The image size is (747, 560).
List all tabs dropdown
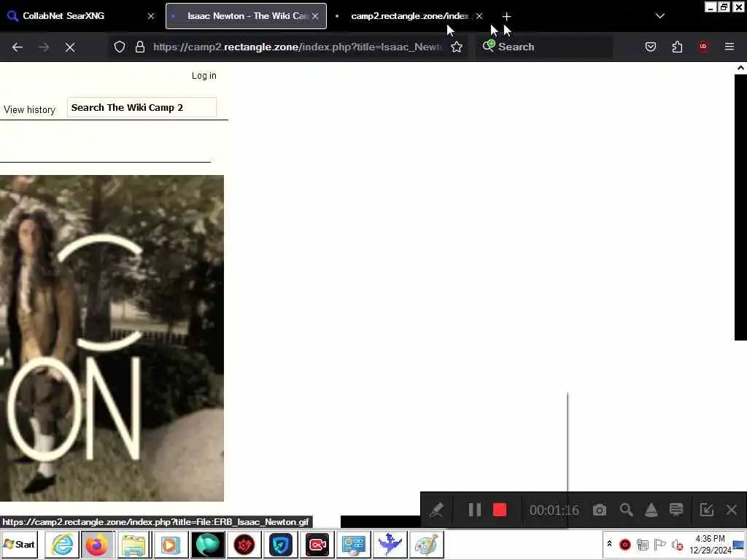click(x=659, y=16)
